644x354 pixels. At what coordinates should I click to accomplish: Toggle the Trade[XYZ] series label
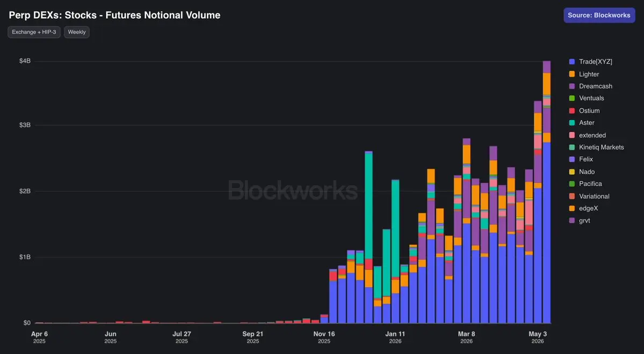tap(596, 62)
